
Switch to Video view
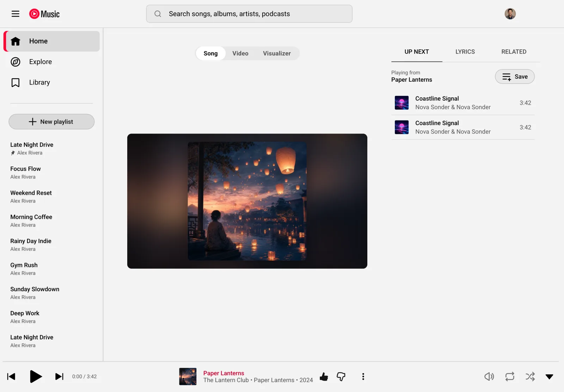[x=240, y=54]
